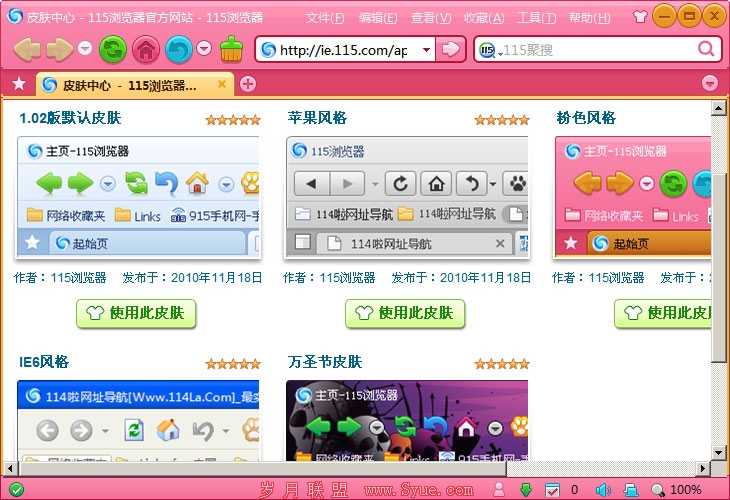Click the favorites star on the tab bar
This screenshot has height=500, width=730.
19,84
